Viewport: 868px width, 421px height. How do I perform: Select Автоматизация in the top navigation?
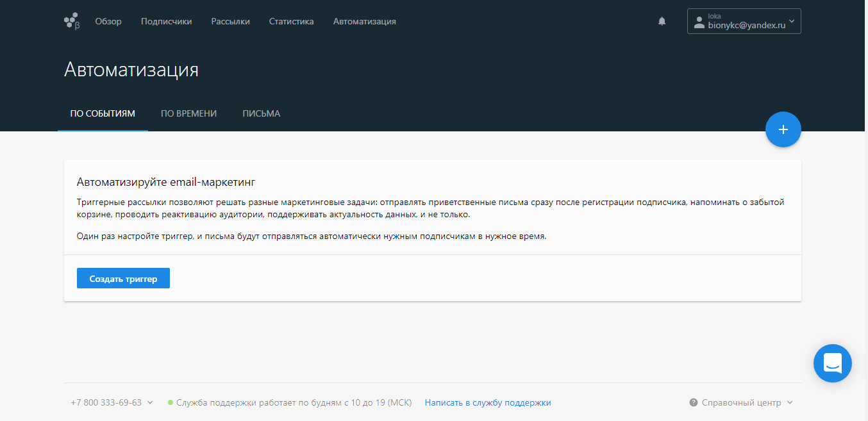(x=364, y=21)
